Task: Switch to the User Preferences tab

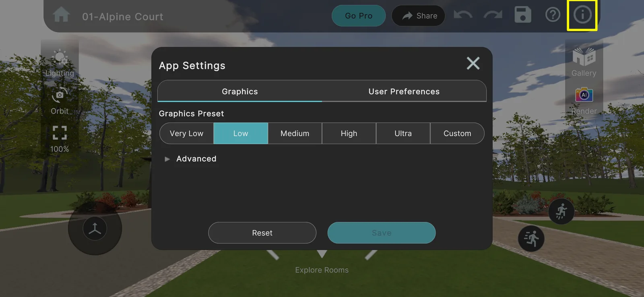Action: click(404, 91)
